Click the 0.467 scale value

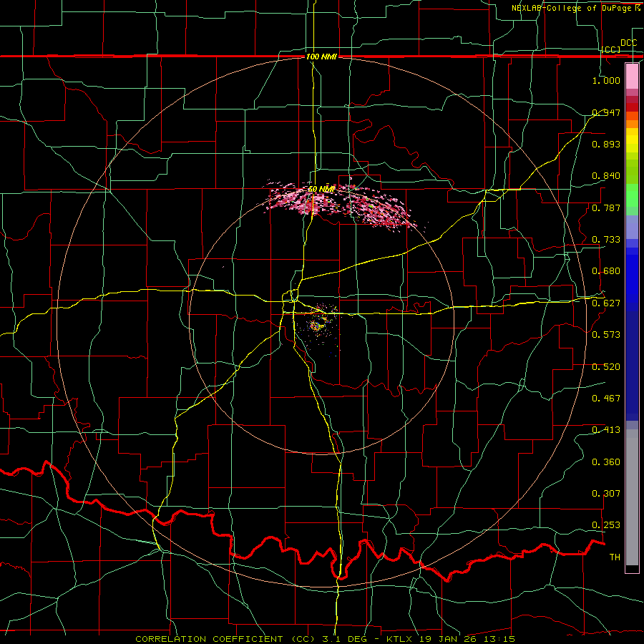point(606,399)
